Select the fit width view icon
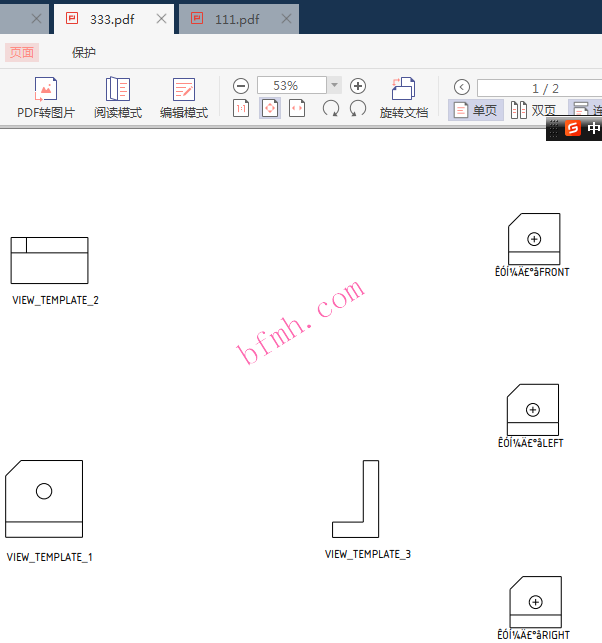Screen dimensions: 602x643 [x=297, y=109]
